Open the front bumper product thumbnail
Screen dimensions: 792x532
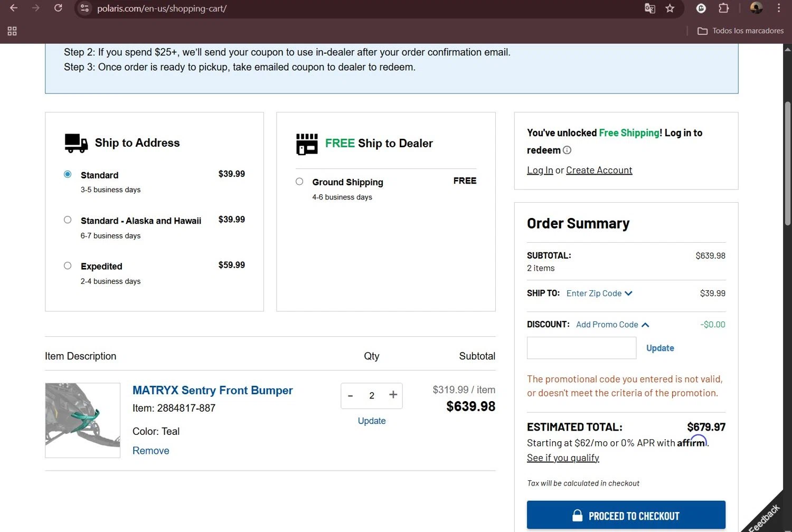click(83, 420)
